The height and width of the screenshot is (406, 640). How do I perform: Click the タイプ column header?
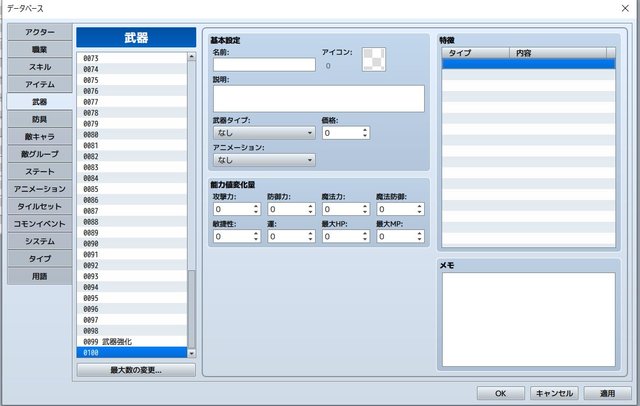(x=476, y=53)
